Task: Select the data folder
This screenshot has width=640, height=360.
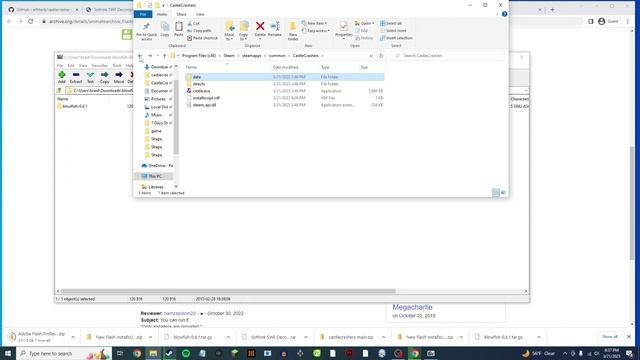Action: [284, 77]
